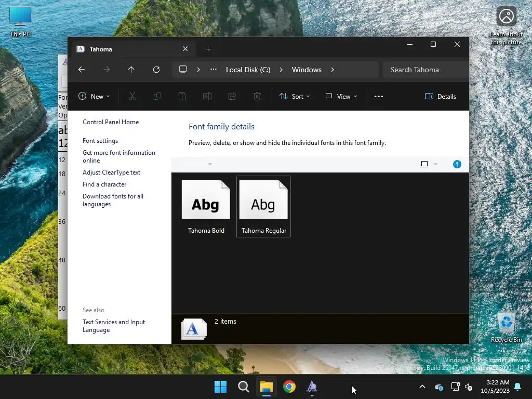Open the New dropdown menu

(95, 96)
